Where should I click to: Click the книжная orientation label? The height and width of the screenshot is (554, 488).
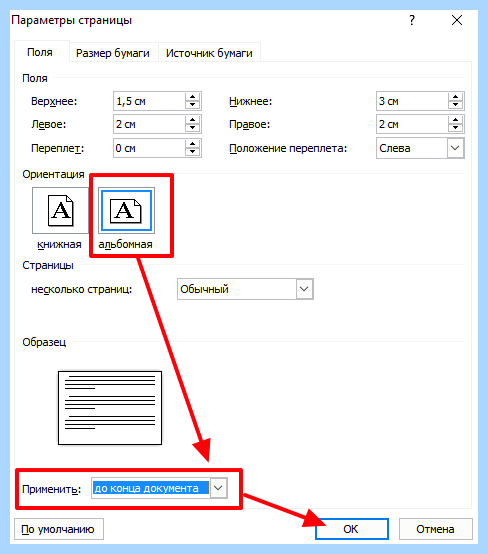pos(59,244)
